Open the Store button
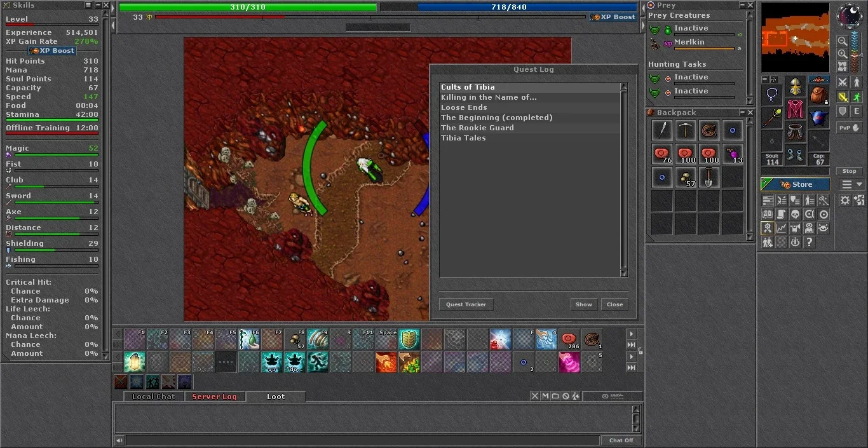The width and height of the screenshot is (868, 448). pos(796,184)
